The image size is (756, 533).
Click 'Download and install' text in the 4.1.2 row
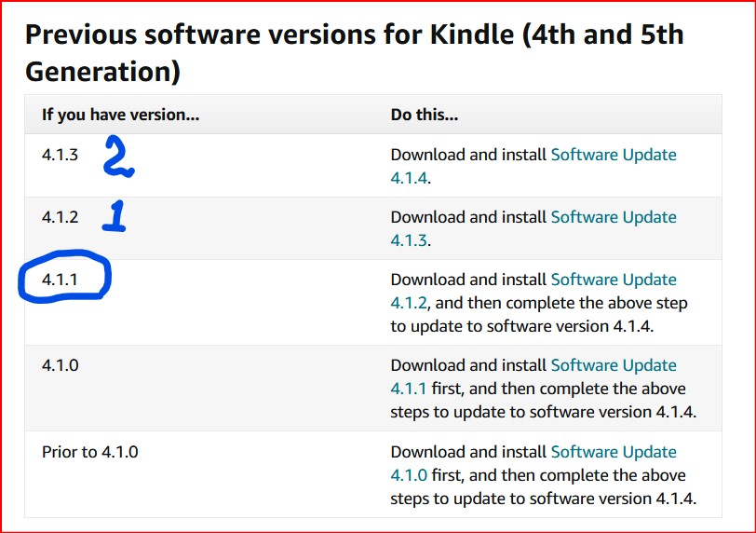pos(468,217)
